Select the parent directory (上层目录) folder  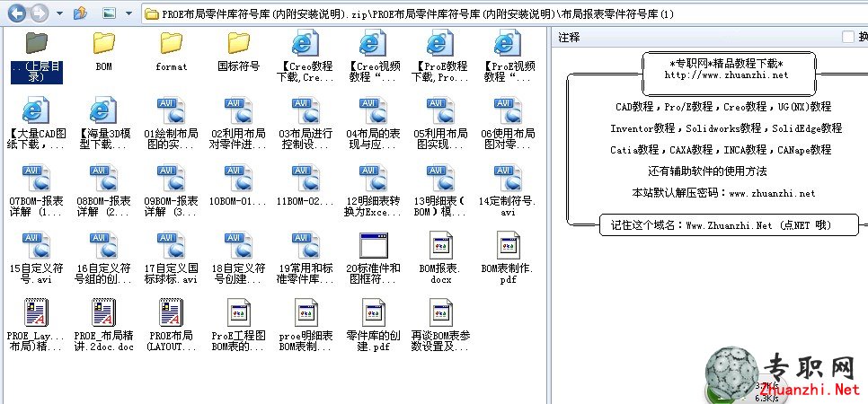click(37, 57)
